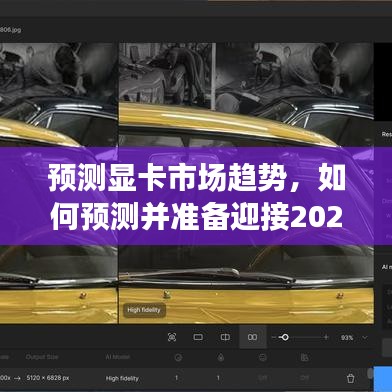Click the blue button at bottom right
Image resolution: width=392 pixels, height=392 pixels.
[x=383, y=379]
